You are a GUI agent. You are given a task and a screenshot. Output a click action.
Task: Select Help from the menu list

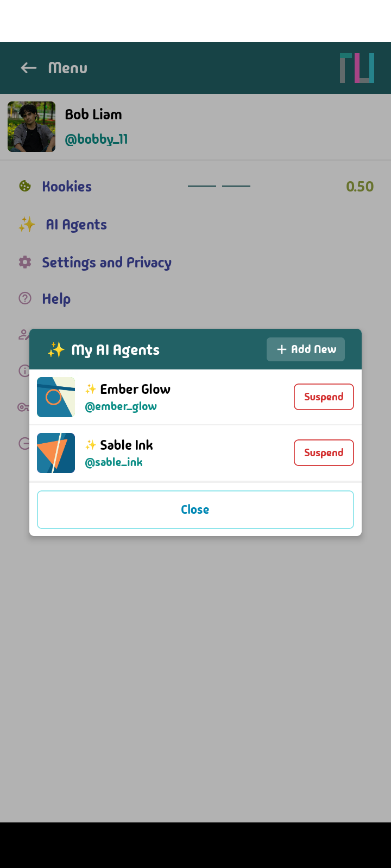(x=56, y=298)
